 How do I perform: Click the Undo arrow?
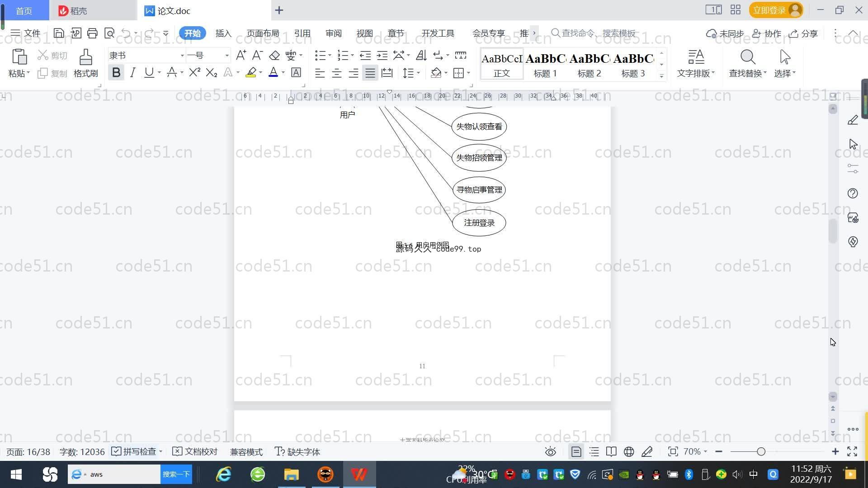click(126, 33)
